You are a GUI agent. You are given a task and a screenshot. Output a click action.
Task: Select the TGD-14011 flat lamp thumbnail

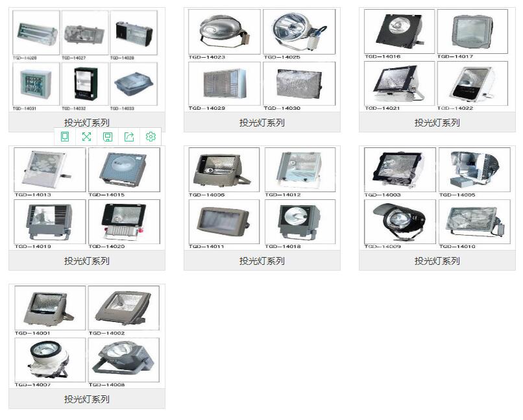(224, 222)
